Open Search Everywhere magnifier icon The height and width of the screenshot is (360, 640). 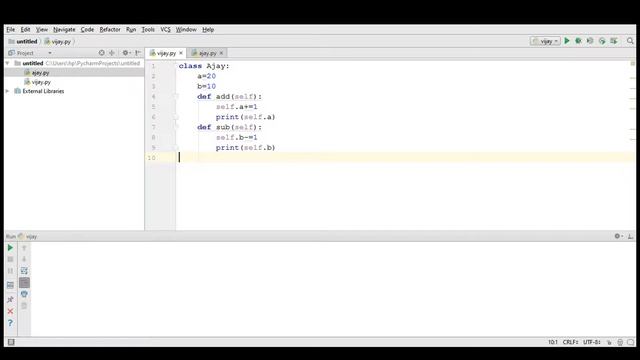pyautogui.click(x=630, y=41)
